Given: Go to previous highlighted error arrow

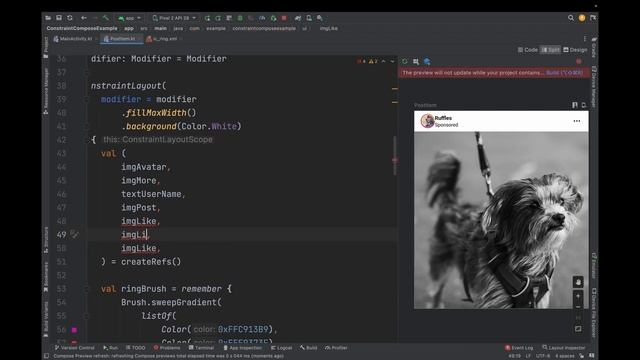Looking at the screenshot, I should click(x=383, y=62).
